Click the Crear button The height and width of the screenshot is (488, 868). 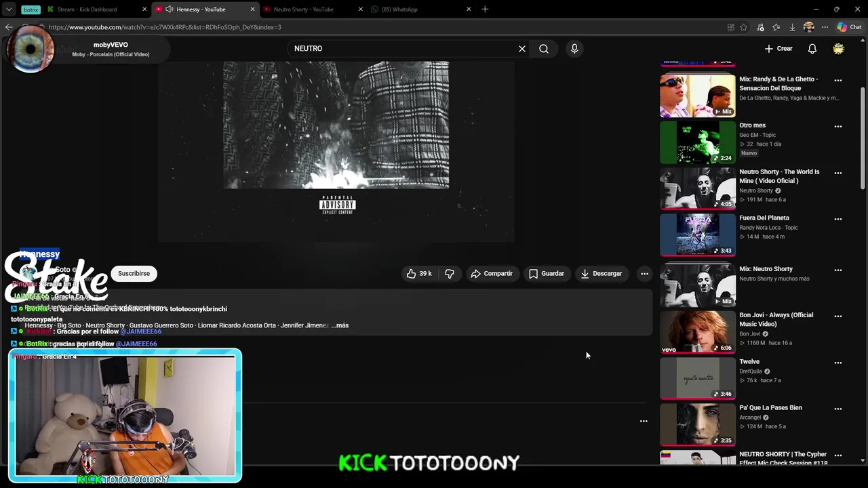pyautogui.click(x=778, y=49)
